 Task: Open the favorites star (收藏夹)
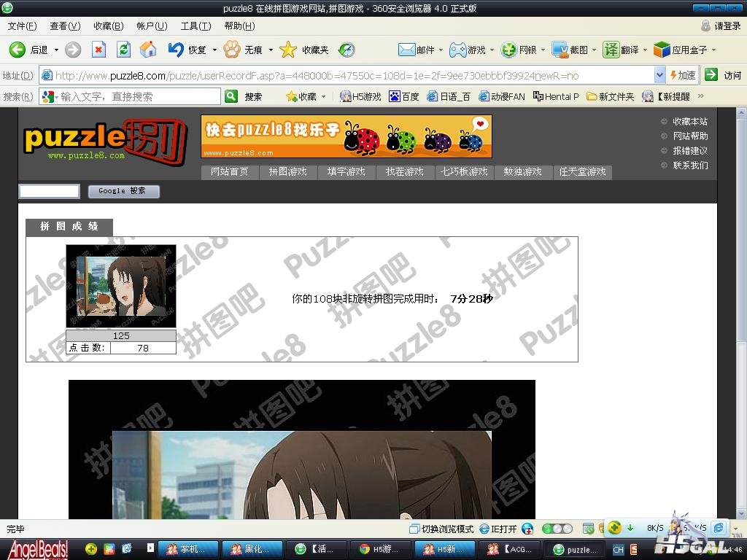(x=287, y=50)
